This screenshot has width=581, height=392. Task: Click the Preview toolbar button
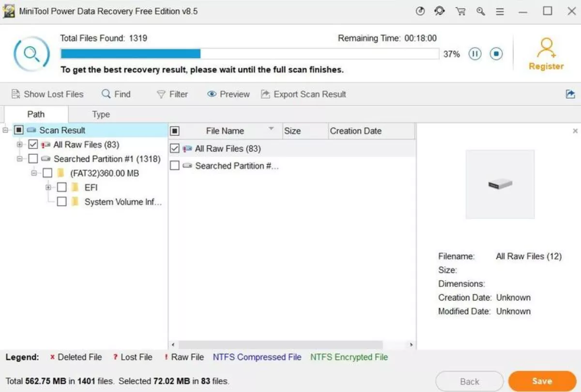click(x=229, y=94)
